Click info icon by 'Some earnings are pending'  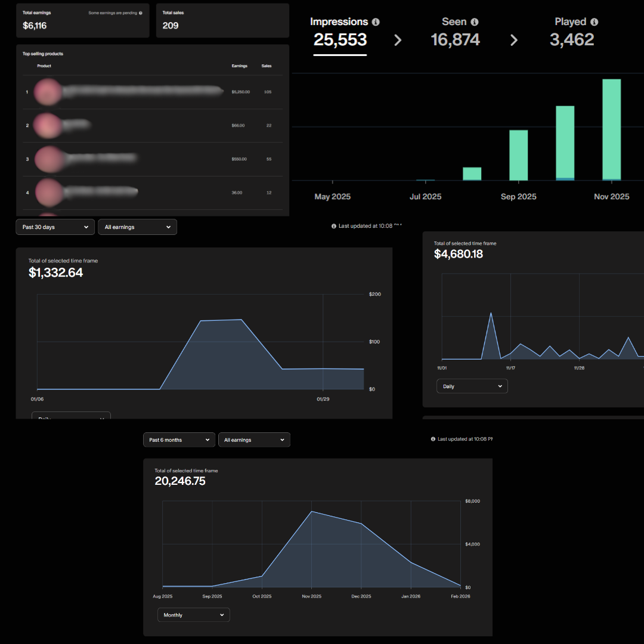tap(141, 13)
